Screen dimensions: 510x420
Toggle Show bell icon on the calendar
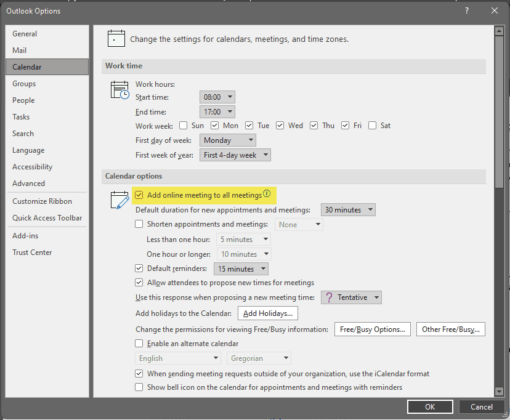pos(139,387)
